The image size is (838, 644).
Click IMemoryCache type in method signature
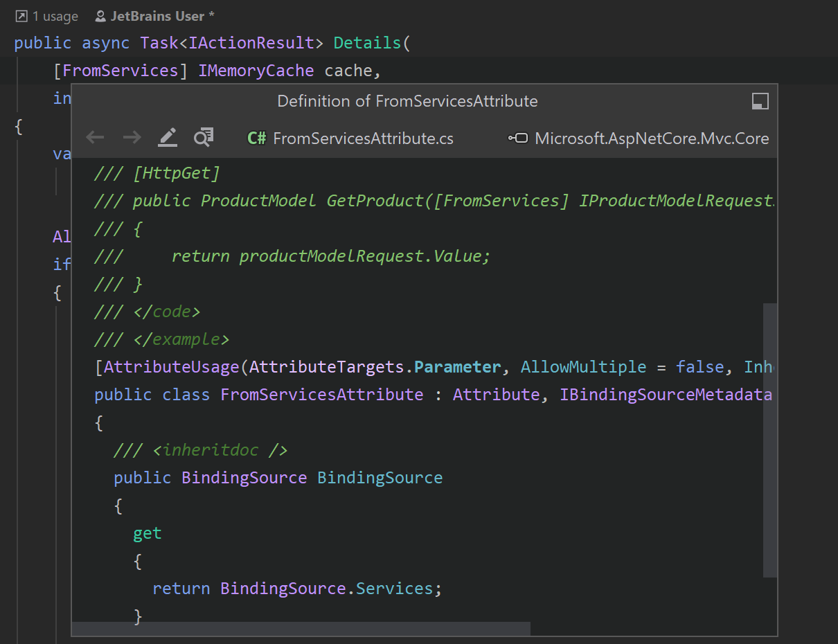coord(256,71)
